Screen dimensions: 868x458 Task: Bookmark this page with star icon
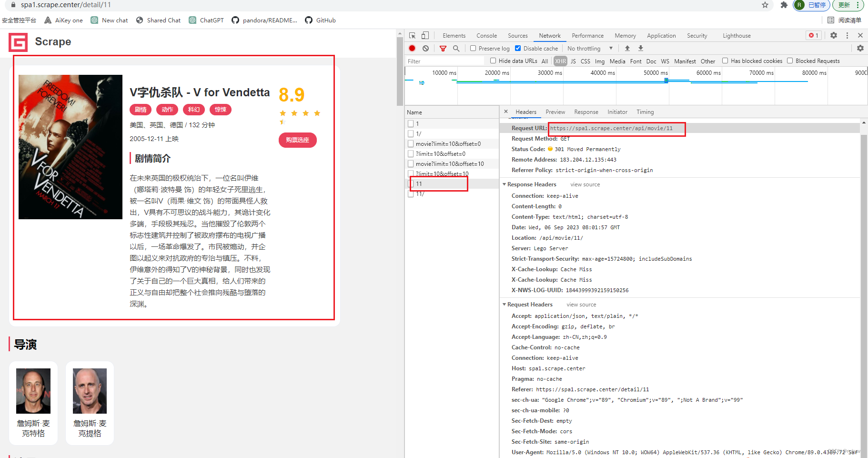(x=765, y=5)
